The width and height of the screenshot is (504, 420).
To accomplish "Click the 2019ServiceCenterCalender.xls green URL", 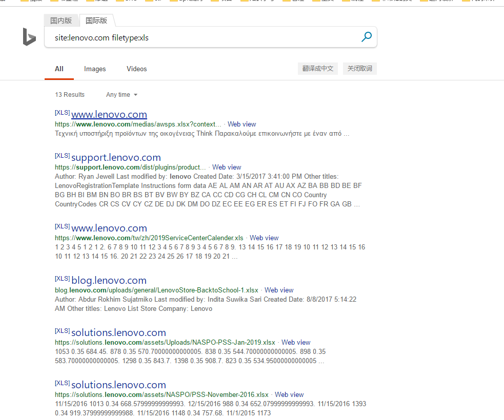I will [149, 238].
